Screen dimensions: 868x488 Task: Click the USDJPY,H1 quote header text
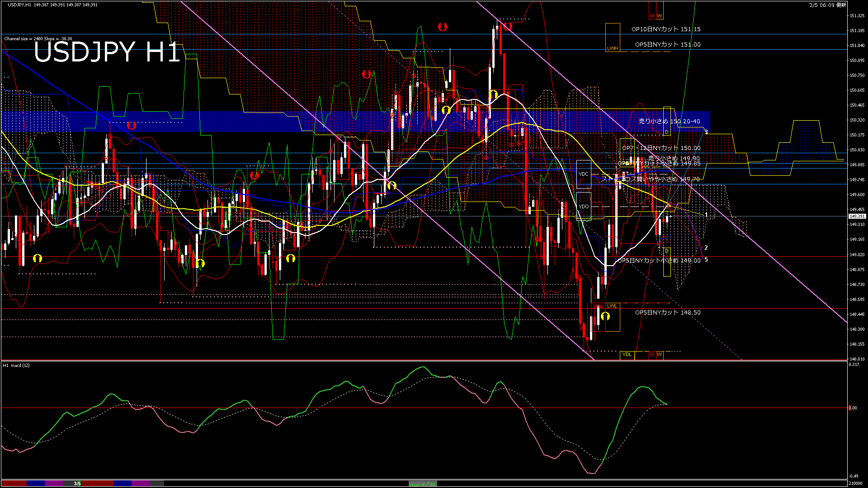click(52, 5)
